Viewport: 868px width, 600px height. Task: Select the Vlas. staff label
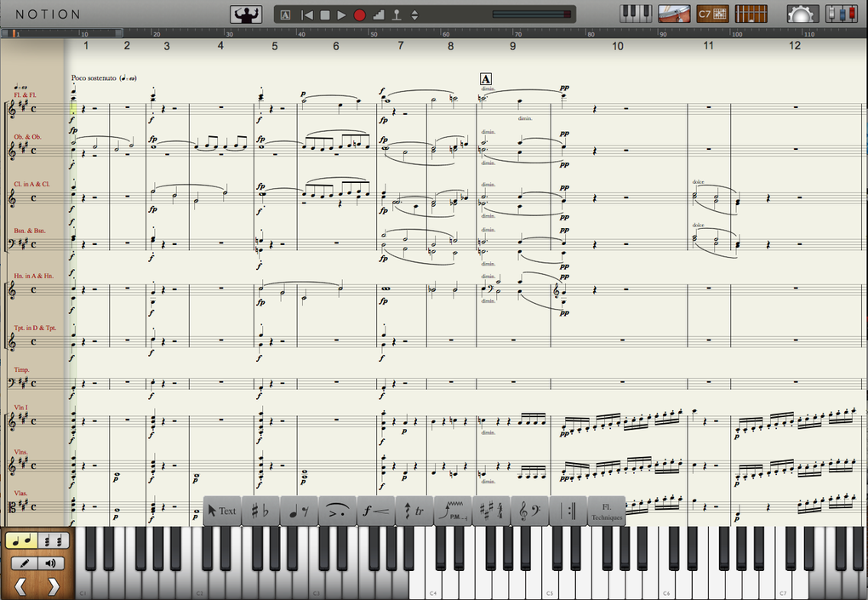point(20,493)
